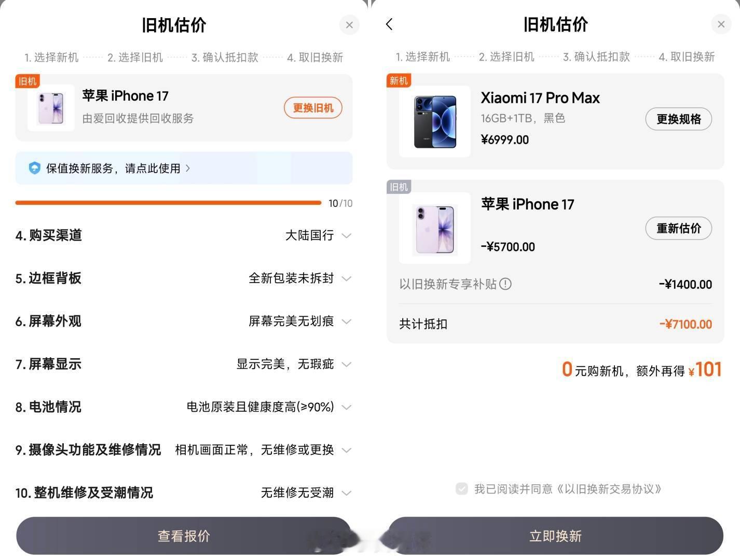
Task: Tap the 重新估价 button
Action: pyautogui.click(x=678, y=228)
